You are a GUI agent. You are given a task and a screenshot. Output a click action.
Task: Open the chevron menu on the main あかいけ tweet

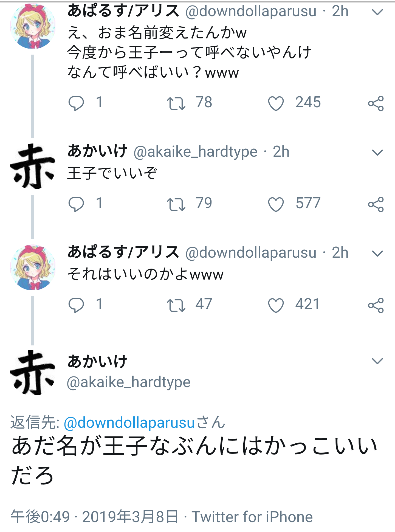click(377, 361)
